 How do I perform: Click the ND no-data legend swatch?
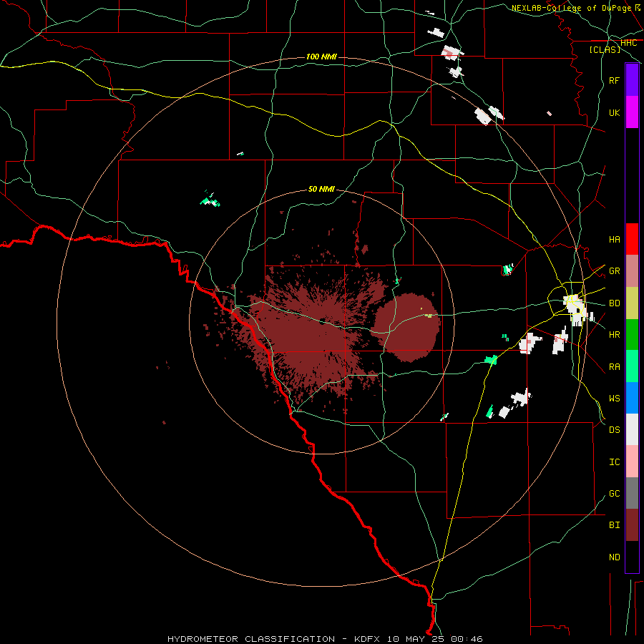(632, 557)
